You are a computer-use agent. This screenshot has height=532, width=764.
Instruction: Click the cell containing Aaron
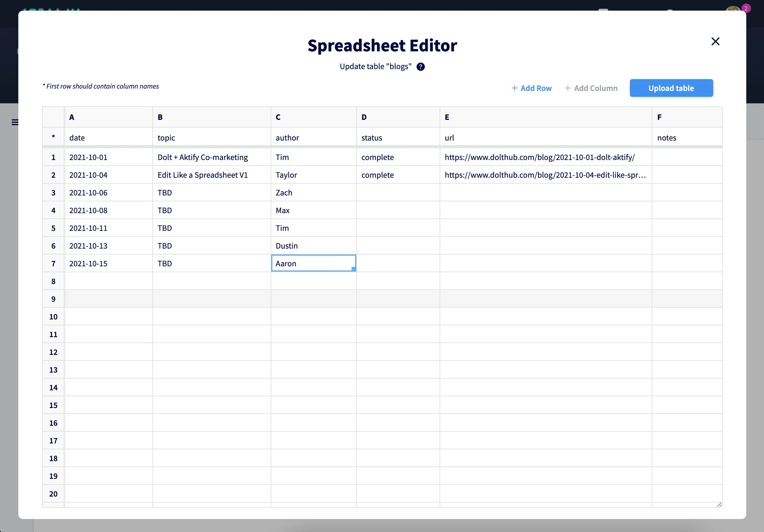coord(313,263)
